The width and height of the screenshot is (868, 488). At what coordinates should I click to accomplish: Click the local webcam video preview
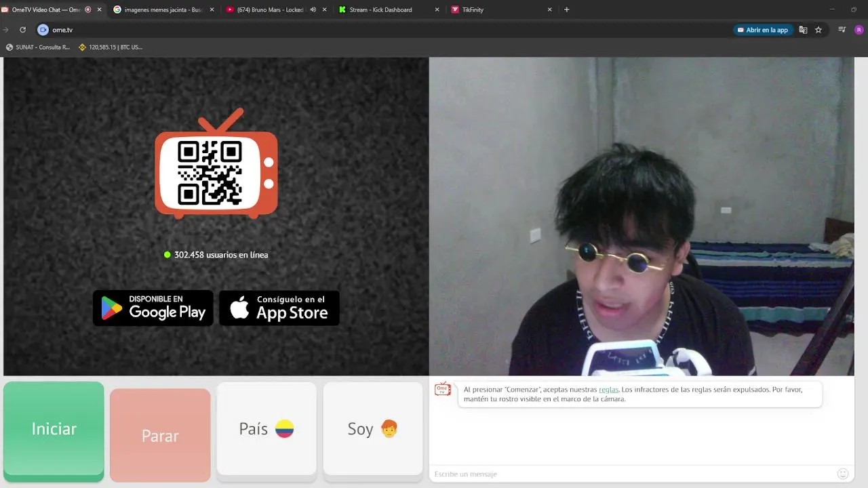tap(642, 216)
